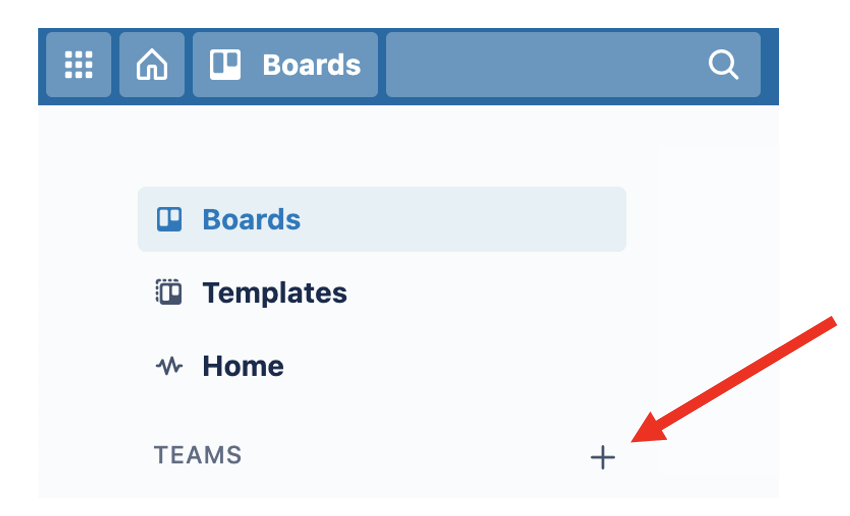Click the pulse activity icon beside Home
The height and width of the screenshot is (516, 850).
(x=169, y=366)
